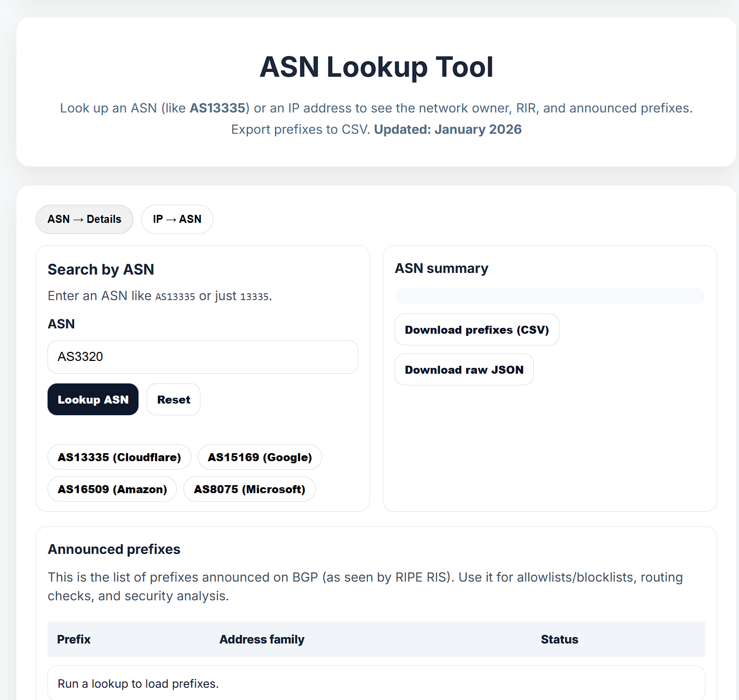
Task: Download the raw JSON data
Action: (x=463, y=369)
